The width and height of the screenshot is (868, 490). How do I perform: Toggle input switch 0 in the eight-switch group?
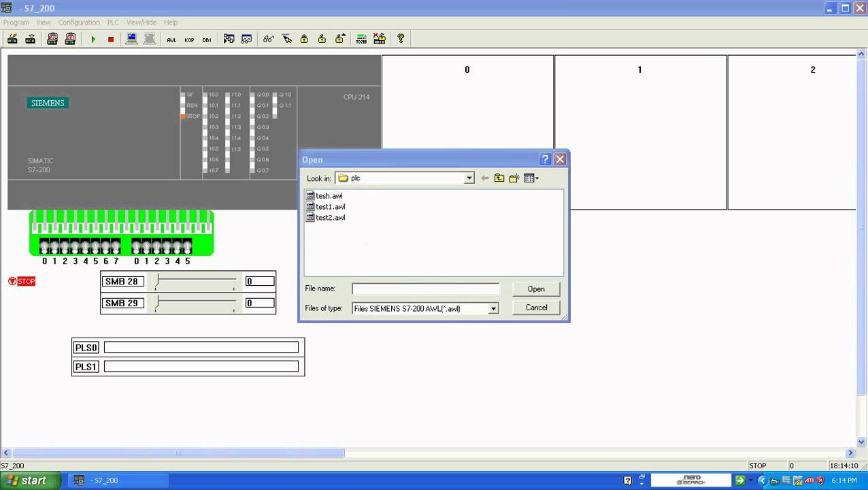pyautogui.click(x=44, y=246)
